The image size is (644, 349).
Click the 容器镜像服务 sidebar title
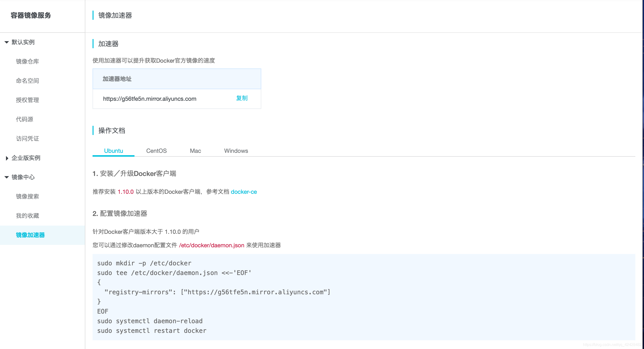coord(31,15)
